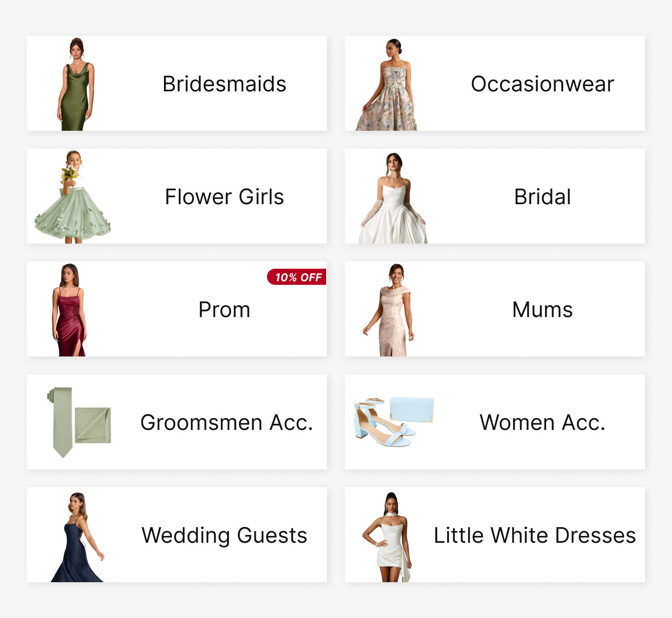Click the sage green tie image

[79, 422]
